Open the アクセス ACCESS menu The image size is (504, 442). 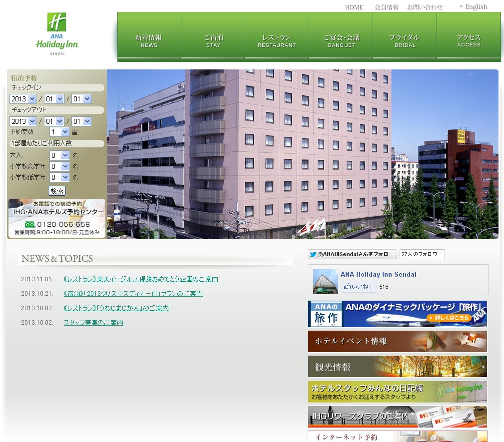click(x=469, y=36)
